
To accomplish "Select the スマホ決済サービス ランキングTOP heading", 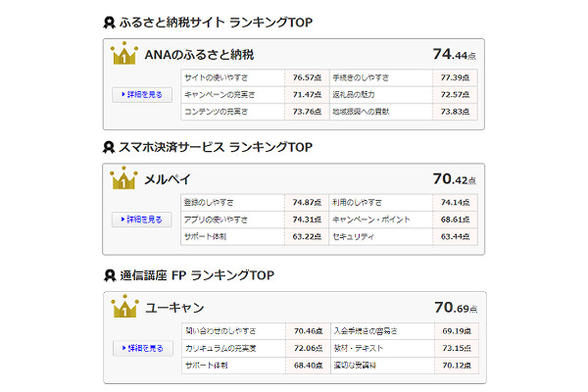I will tap(214, 147).
